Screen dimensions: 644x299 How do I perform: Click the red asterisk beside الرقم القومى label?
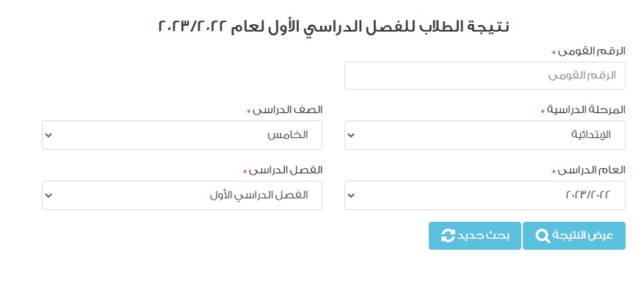tap(553, 53)
